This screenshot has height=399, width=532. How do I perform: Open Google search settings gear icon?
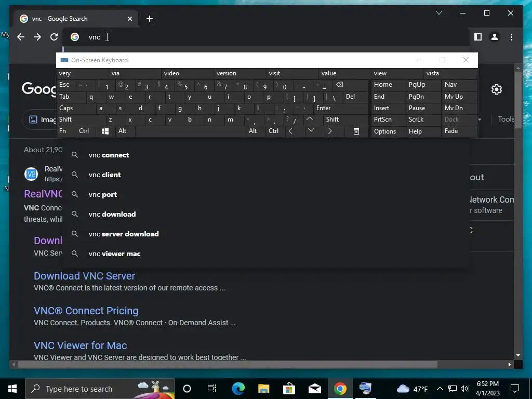496,89
